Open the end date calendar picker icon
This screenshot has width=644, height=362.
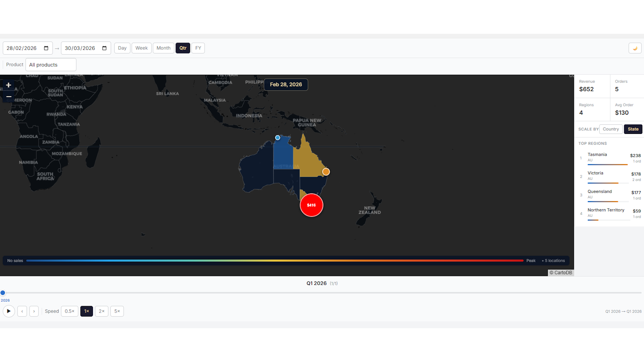[x=104, y=48]
